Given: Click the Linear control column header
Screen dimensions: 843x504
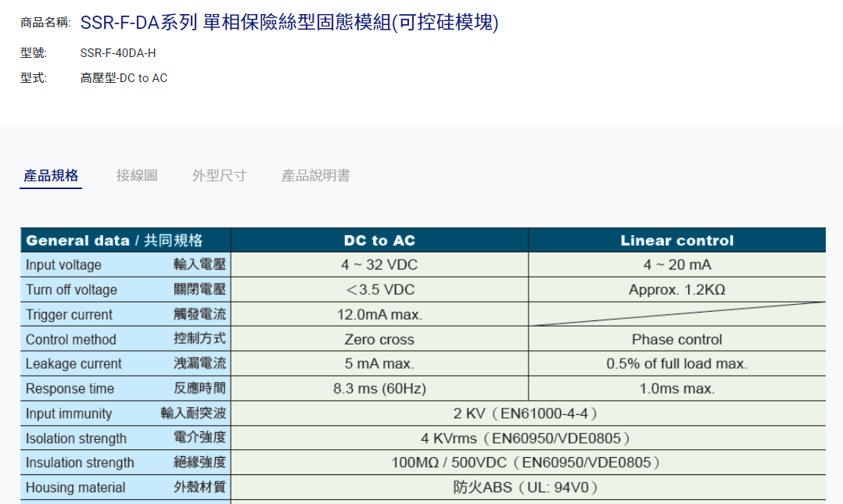Looking at the screenshot, I should coord(676,241).
